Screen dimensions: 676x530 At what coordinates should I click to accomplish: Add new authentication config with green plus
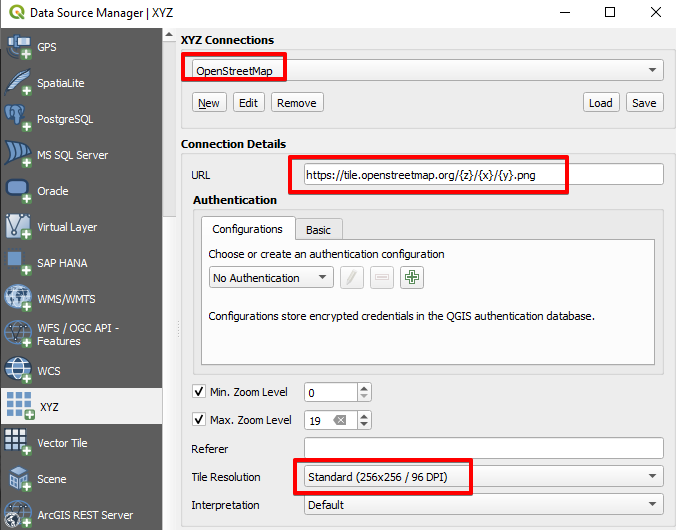click(412, 277)
